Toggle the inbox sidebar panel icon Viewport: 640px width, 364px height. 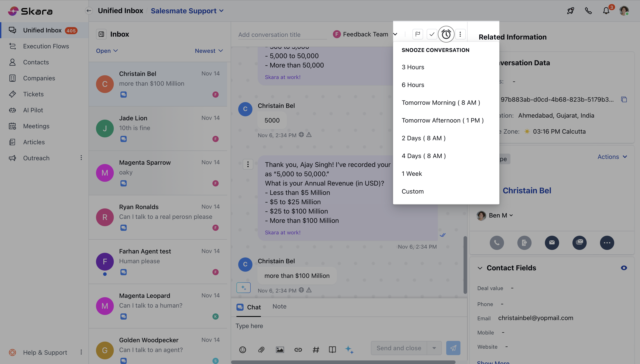(x=101, y=34)
